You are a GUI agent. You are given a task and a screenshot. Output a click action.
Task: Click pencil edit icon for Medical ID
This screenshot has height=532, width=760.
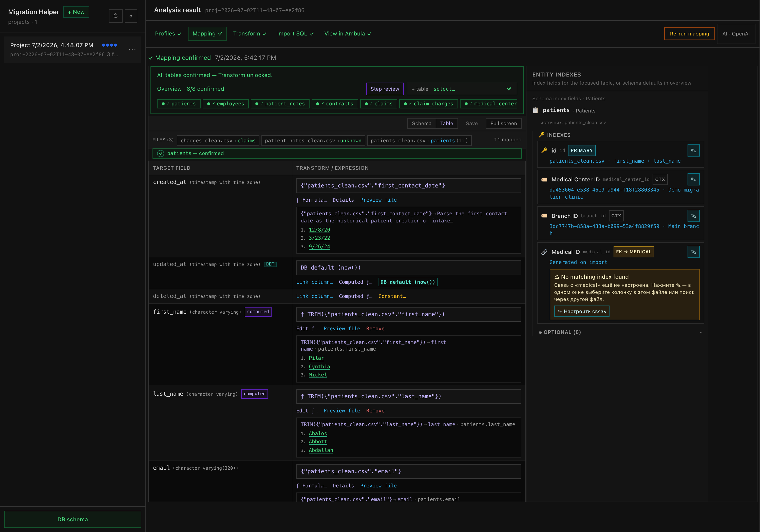tap(693, 252)
